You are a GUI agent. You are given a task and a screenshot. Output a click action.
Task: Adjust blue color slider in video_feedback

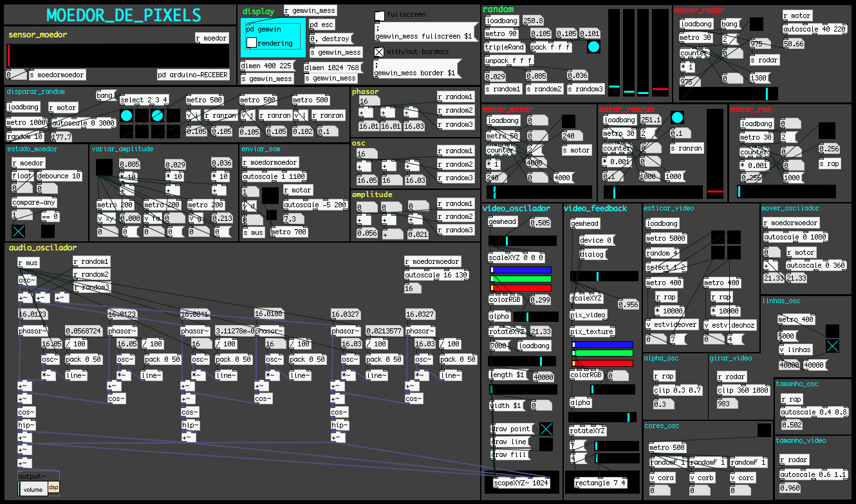602,345
